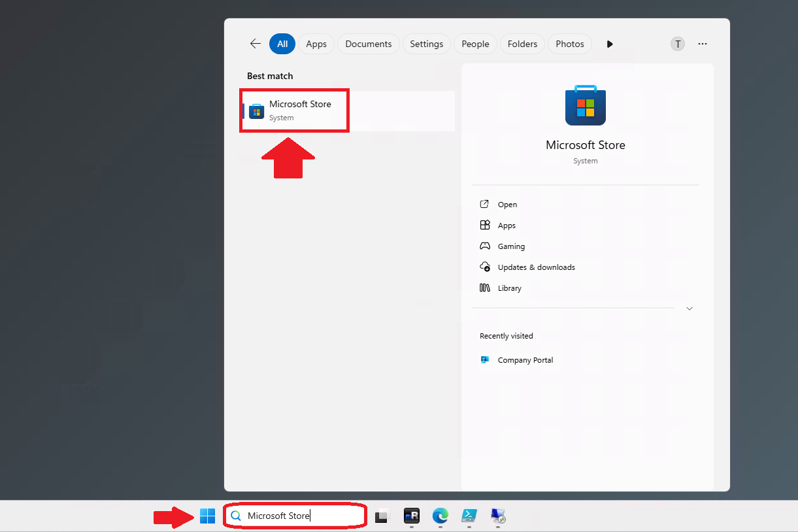Switch to the Documents filter tab

[369, 44]
